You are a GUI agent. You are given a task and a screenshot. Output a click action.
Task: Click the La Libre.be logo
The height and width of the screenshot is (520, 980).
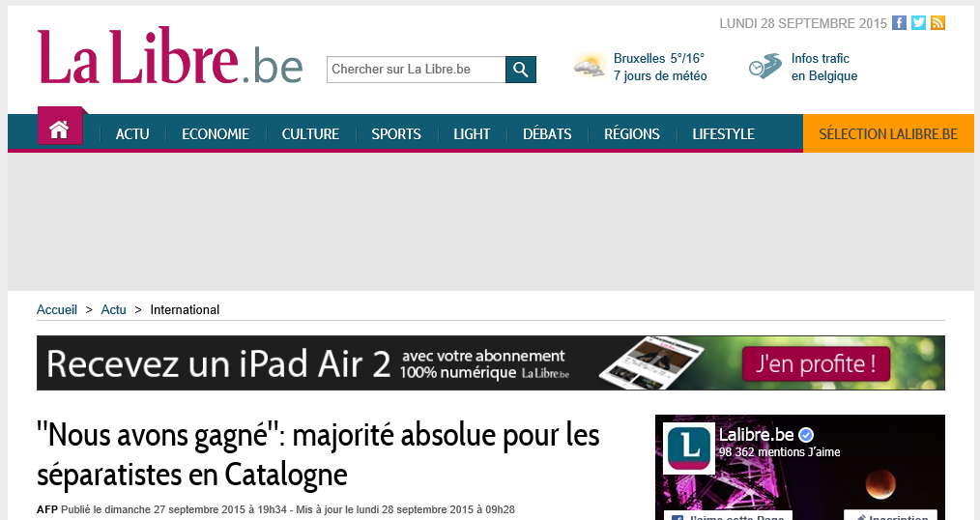[170, 58]
